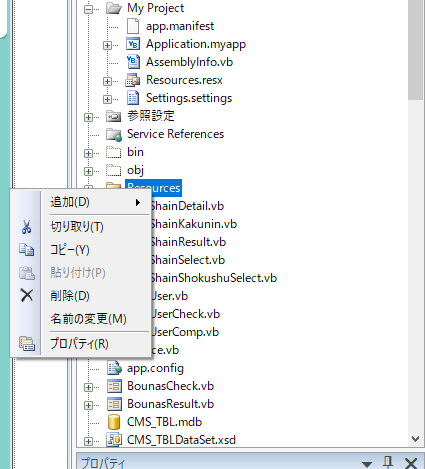Click the app.manifest file icon
Image resolution: width=425 pixels, height=469 pixels.
pyautogui.click(x=133, y=26)
